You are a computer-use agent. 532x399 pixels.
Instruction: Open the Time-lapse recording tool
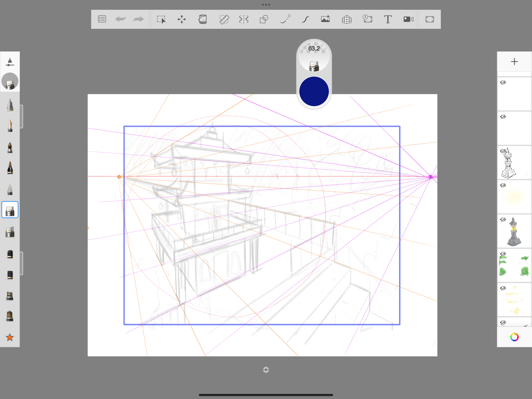[x=367, y=19]
